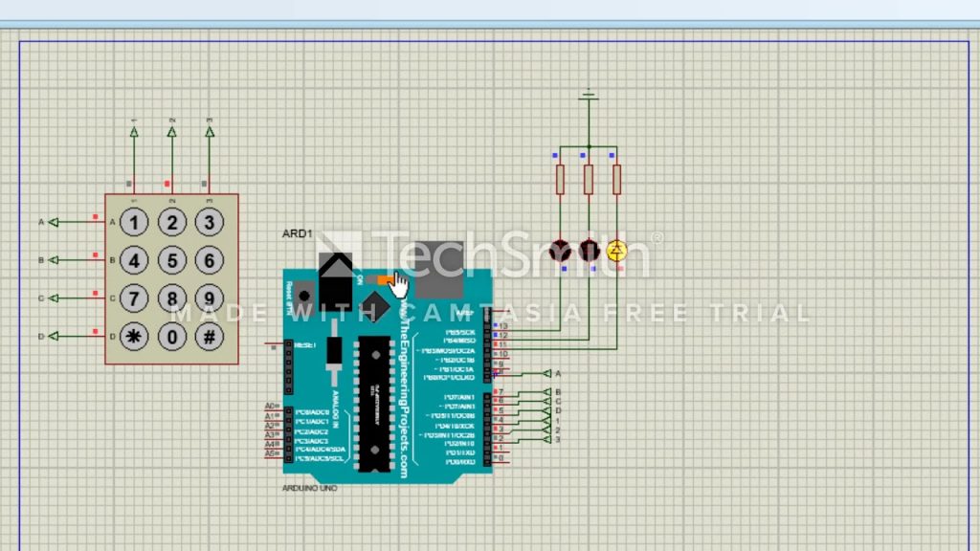This screenshot has height=551, width=980.
Task: Click the lit yellow LED
Action: (616, 251)
